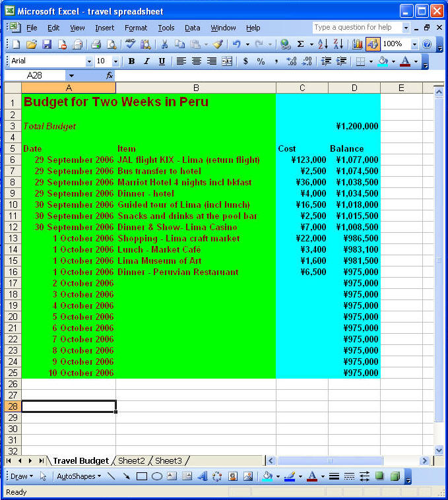The width and height of the screenshot is (448, 500).
Task: Click the Undo arrow
Action: (x=237, y=44)
